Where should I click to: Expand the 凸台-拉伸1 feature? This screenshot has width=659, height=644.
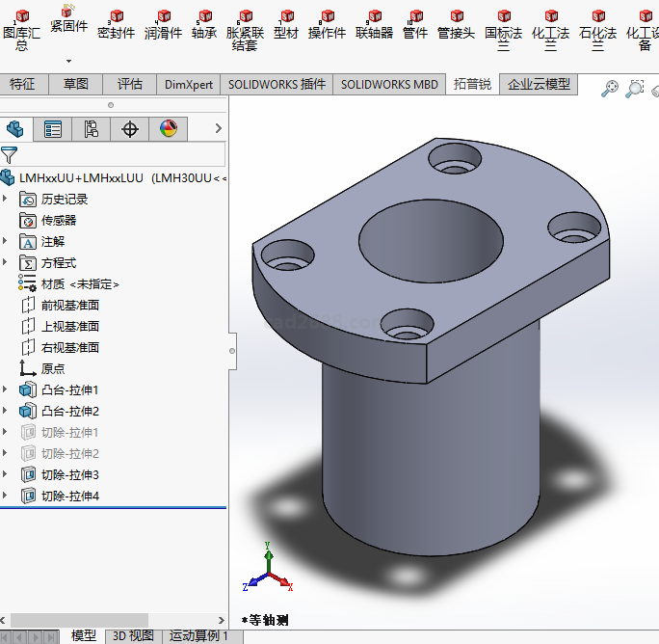[x=7, y=389]
